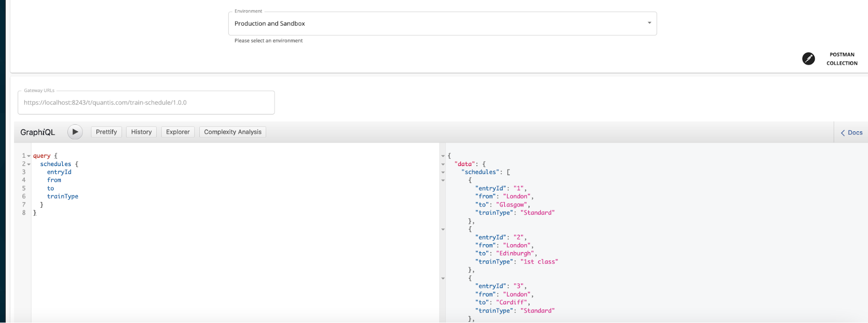The height and width of the screenshot is (323, 868).
Task: Open the Environment dropdown arrow
Action: tap(649, 23)
